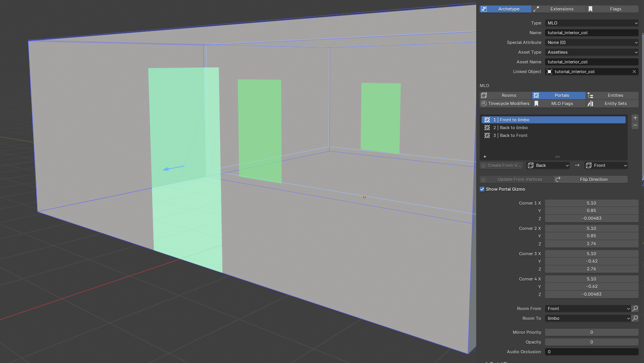Switch to the Rooms tab

click(x=506, y=95)
